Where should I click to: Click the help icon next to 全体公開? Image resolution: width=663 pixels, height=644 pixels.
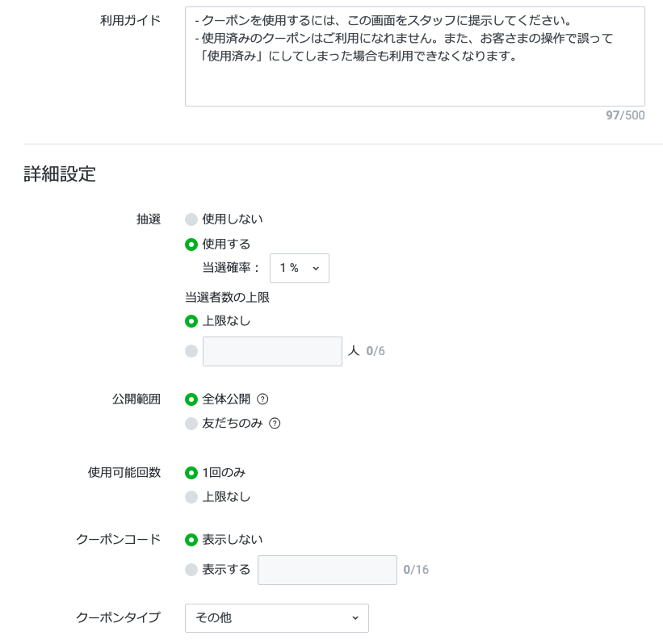[x=262, y=399]
